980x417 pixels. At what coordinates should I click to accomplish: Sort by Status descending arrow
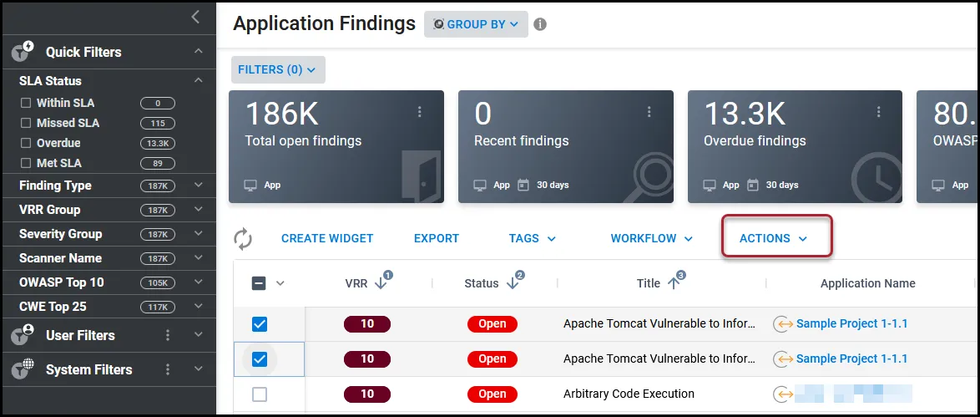coord(513,283)
